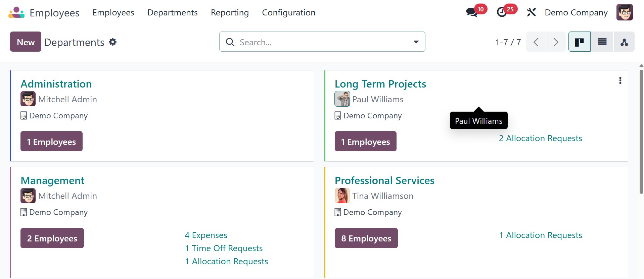Open Long Term Projects kebab menu
This screenshot has width=644, height=279.
(620, 80)
